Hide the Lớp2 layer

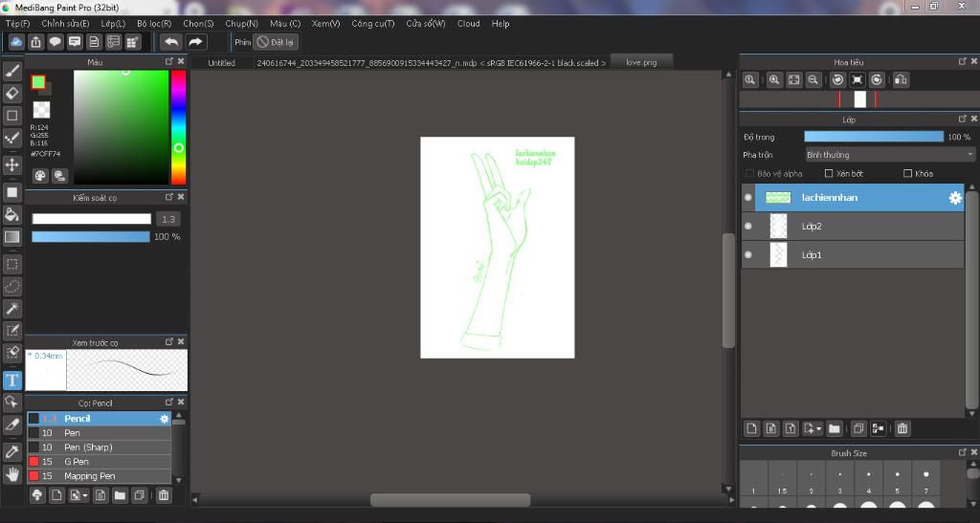click(x=748, y=226)
